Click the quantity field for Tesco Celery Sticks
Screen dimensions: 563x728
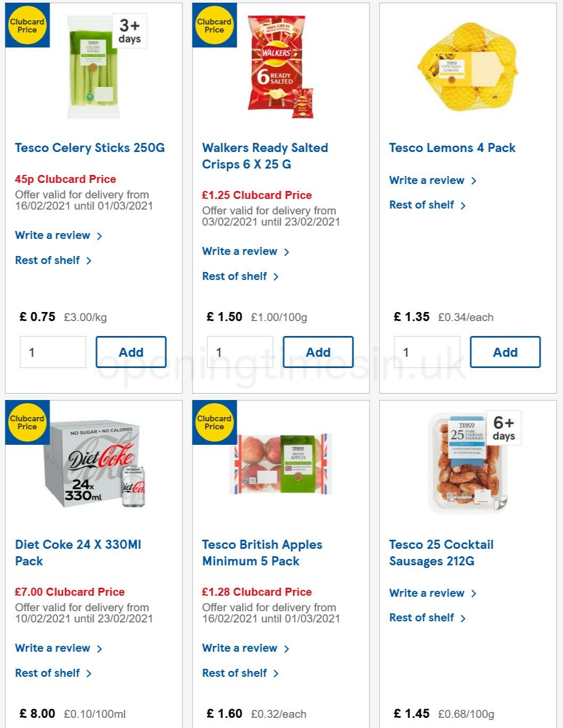(53, 352)
